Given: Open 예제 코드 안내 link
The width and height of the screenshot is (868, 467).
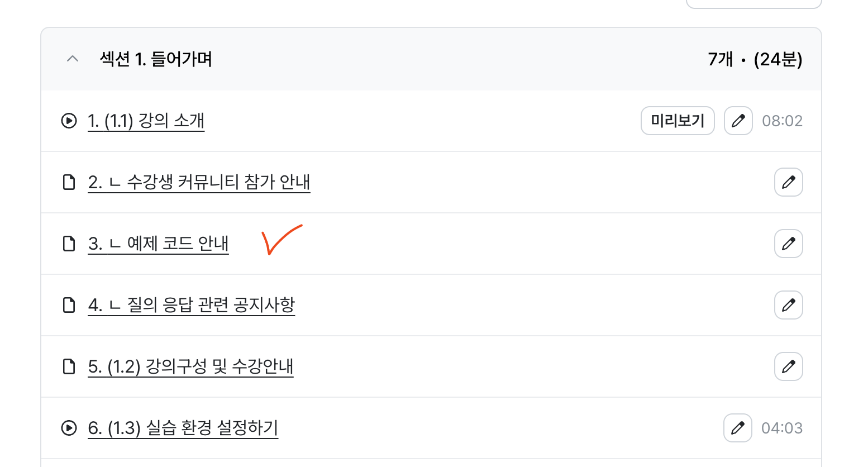Looking at the screenshot, I should click(158, 244).
